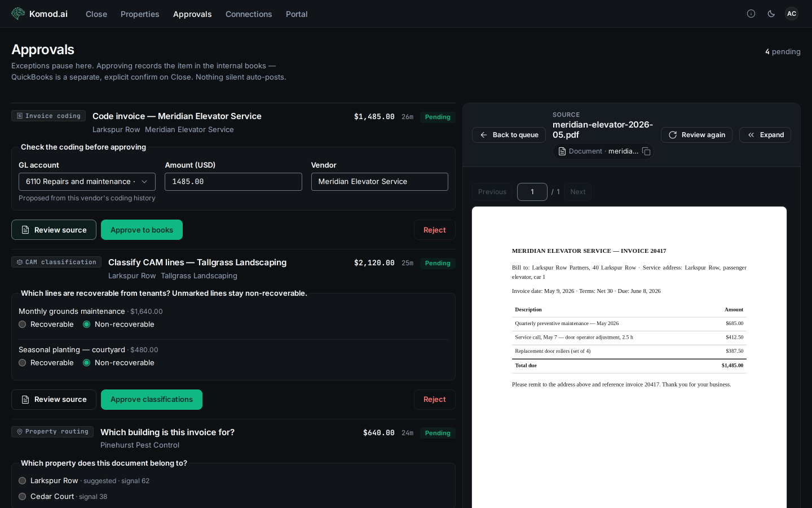The height and width of the screenshot is (508, 812).
Task: Click the Komod.ai logo icon
Action: point(18,14)
